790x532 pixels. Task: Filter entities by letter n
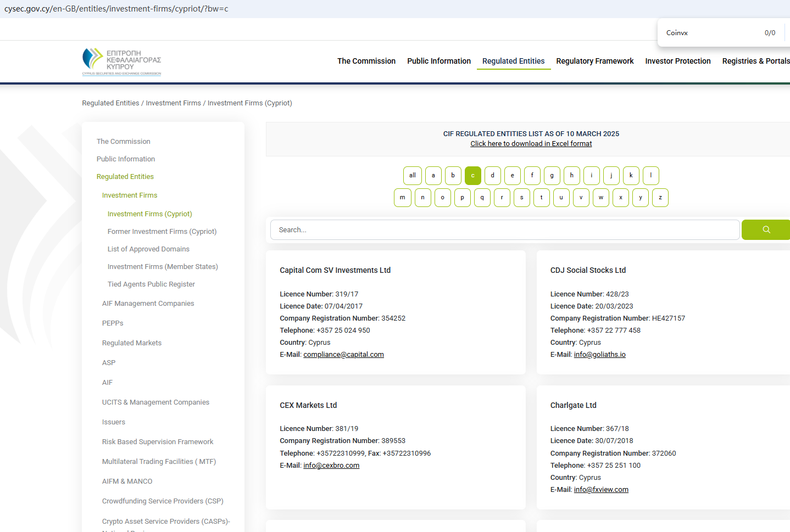point(423,198)
